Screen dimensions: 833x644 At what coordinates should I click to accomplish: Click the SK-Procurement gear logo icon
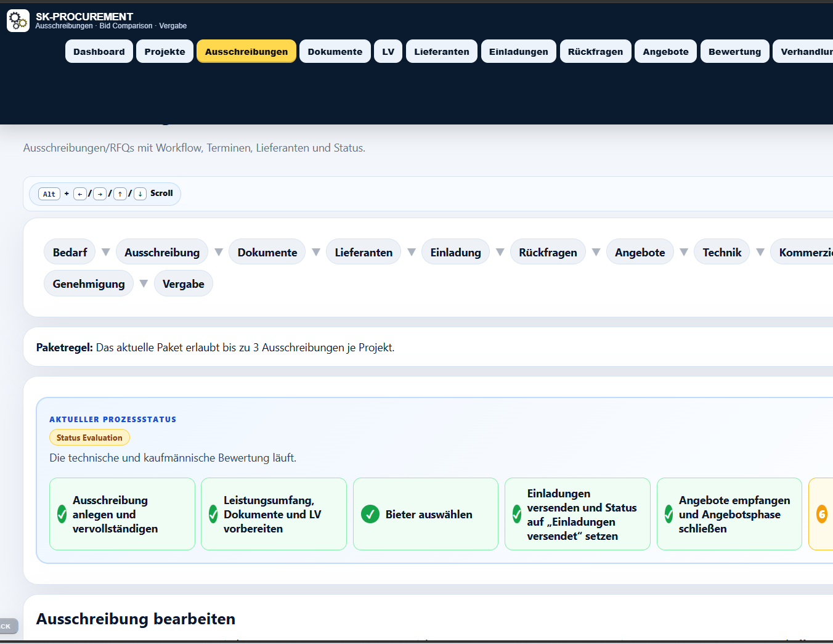point(18,21)
